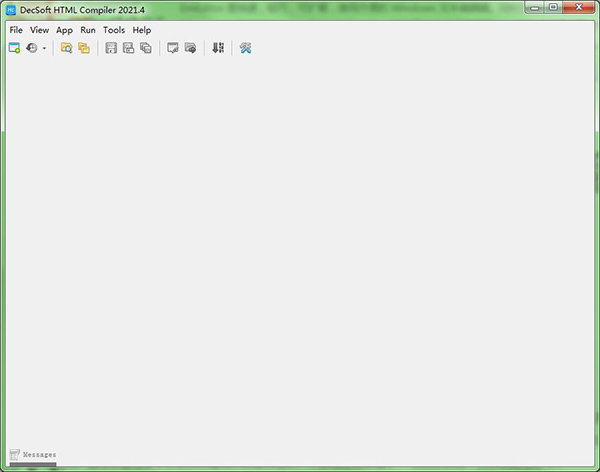Click the new app icon in toolbar
The image size is (600, 472).
point(14,48)
